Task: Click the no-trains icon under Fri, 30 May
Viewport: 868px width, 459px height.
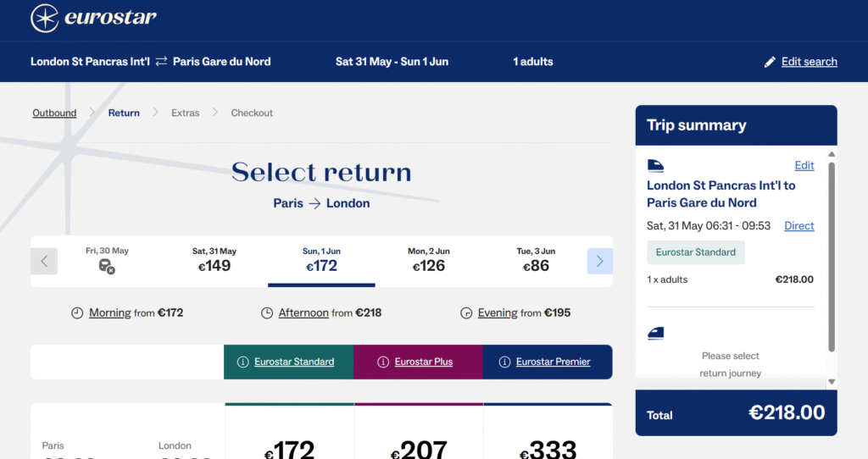Action: [107, 267]
